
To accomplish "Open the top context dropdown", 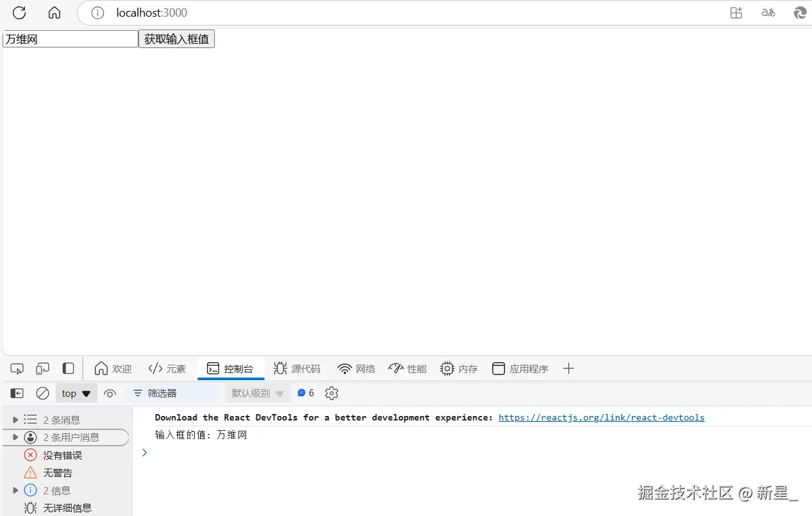I will pos(76,393).
